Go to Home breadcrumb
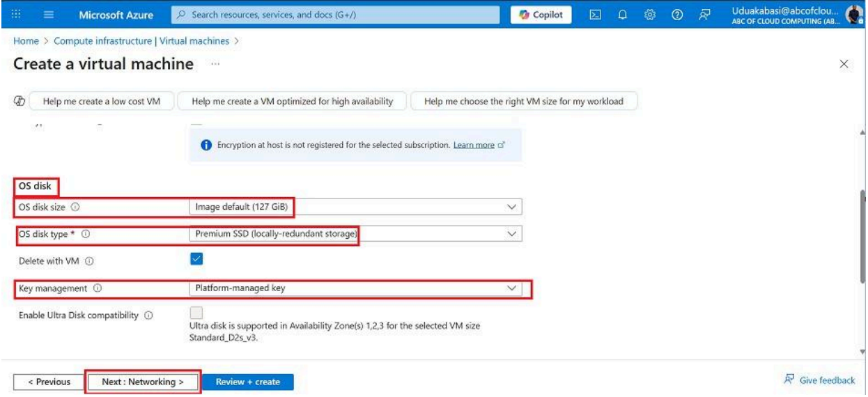This screenshot has height=397, width=868. 25,40
